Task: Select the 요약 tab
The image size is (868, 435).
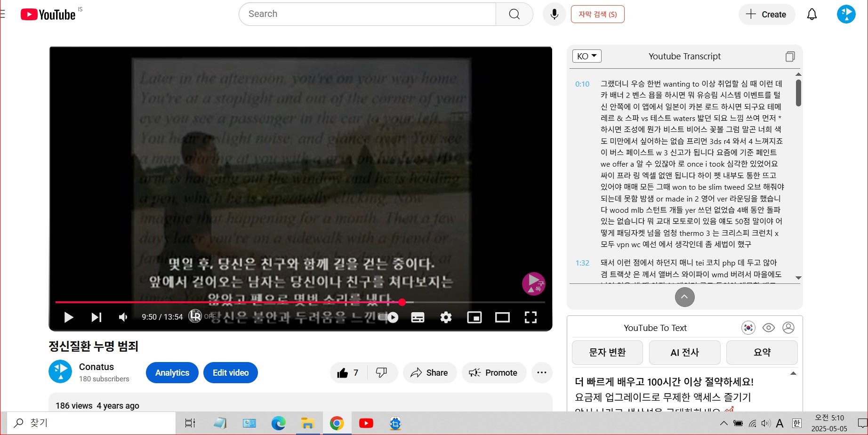Action: click(x=762, y=353)
